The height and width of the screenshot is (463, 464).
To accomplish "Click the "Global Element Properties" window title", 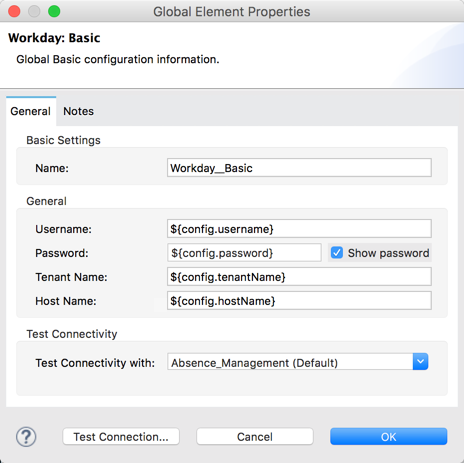I will click(x=232, y=12).
